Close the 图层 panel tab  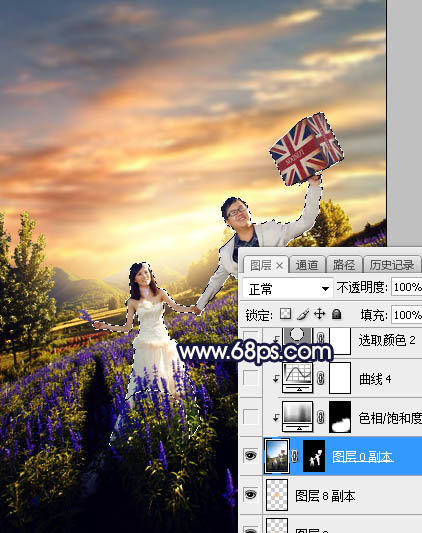(280, 266)
